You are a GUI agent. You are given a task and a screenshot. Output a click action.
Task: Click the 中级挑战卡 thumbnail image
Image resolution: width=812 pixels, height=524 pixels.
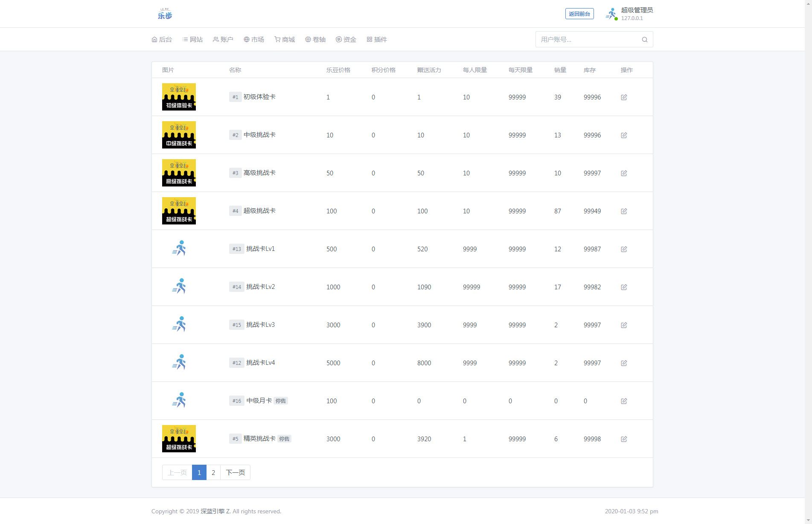[179, 135]
